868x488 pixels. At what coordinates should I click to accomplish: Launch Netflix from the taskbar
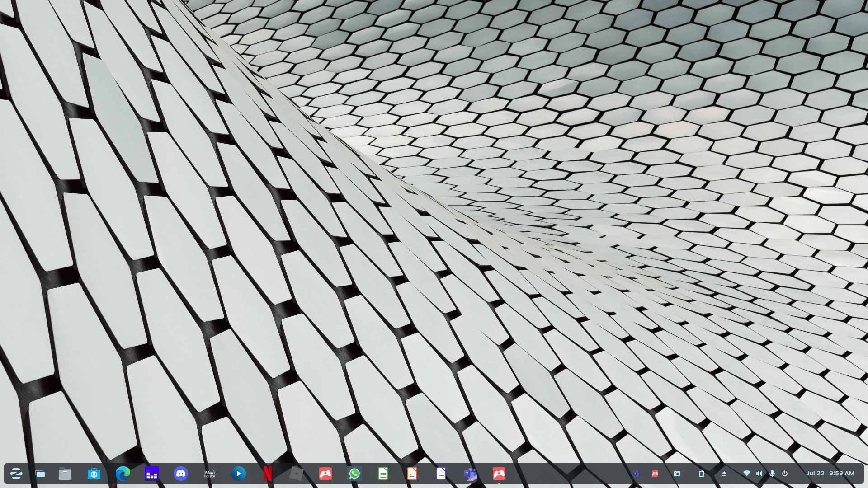(x=268, y=474)
